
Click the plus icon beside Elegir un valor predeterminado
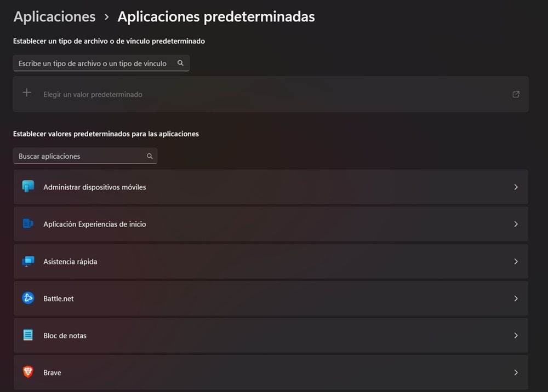click(26, 94)
